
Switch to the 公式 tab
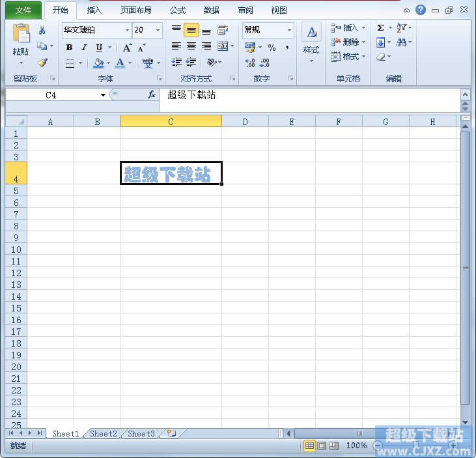click(x=178, y=10)
